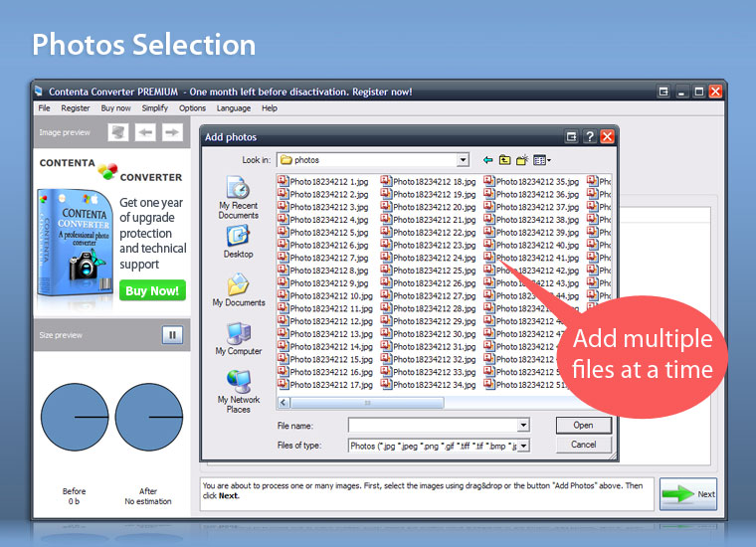This screenshot has height=547, width=756.
Task: Expand the File name dropdown arrow
Action: [x=523, y=425]
